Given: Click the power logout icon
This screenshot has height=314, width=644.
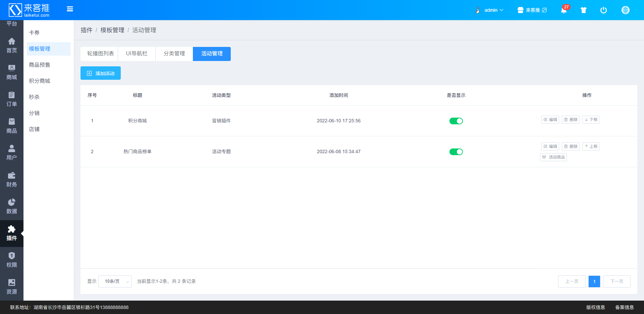Looking at the screenshot, I should 603,10.
